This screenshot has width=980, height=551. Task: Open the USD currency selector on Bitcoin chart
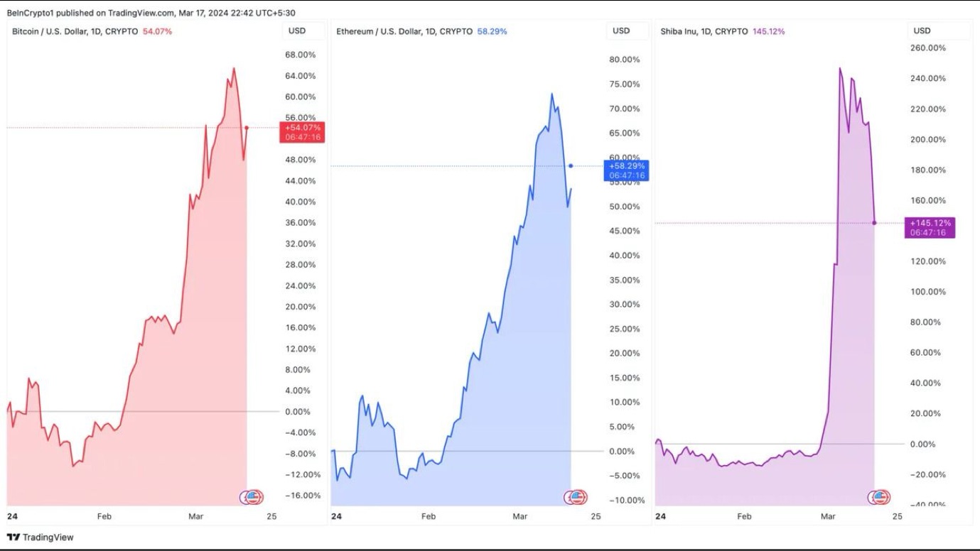(x=297, y=31)
